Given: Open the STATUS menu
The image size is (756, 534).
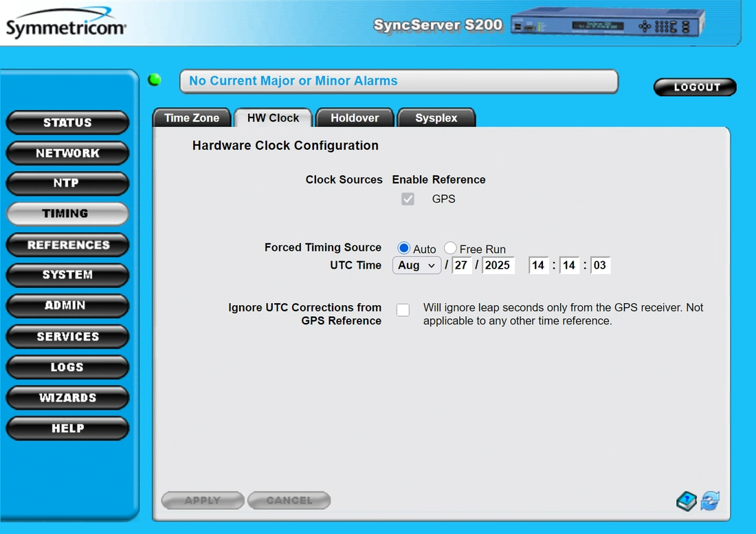Looking at the screenshot, I should click(x=67, y=122).
